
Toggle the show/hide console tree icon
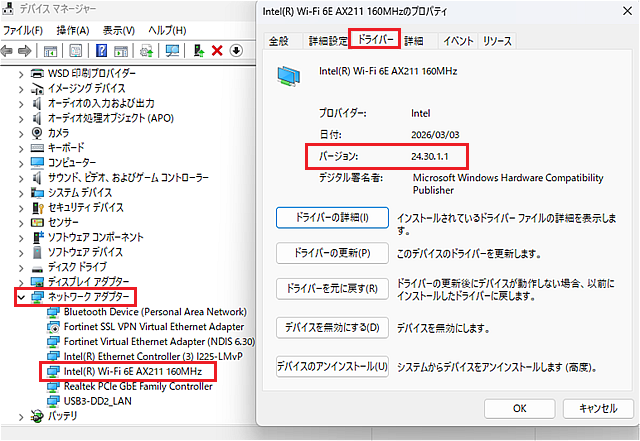50,51
